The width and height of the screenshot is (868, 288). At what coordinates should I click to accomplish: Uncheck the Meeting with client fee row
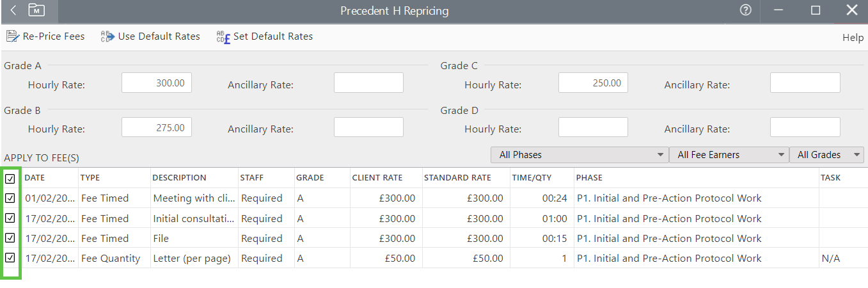coord(10,198)
